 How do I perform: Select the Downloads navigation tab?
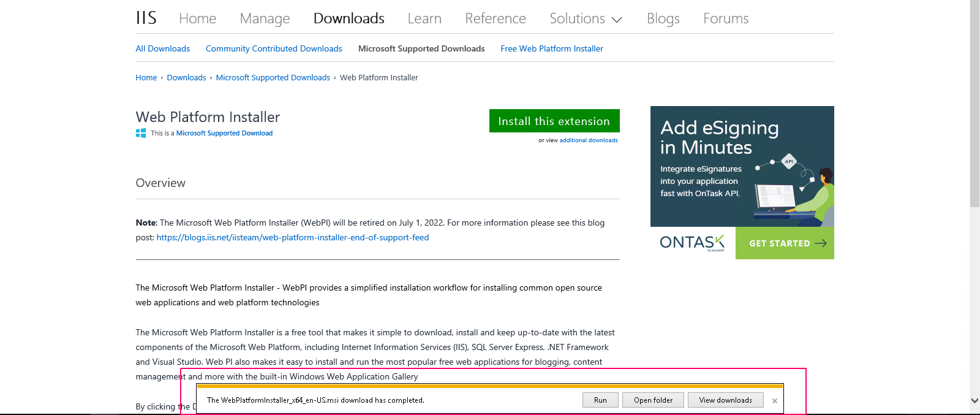[x=349, y=18]
